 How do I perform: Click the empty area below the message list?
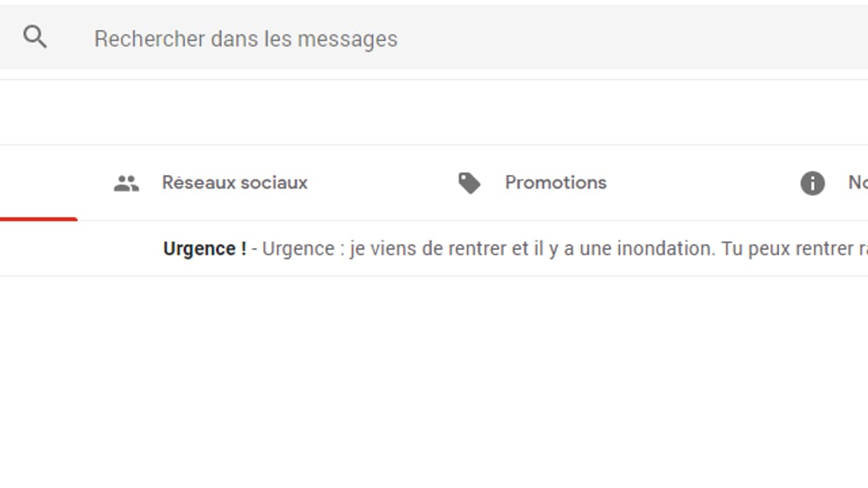434,380
